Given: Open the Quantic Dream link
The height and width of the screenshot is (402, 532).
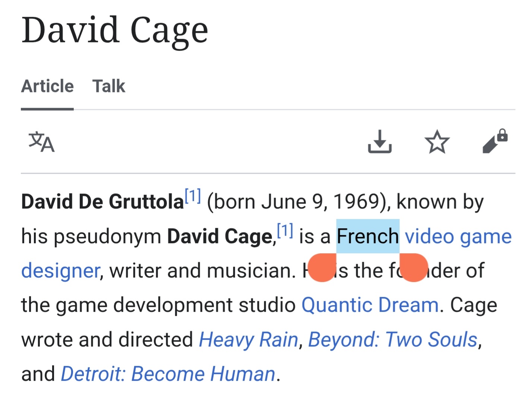Looking at the screenshot, I should point(370,305).
